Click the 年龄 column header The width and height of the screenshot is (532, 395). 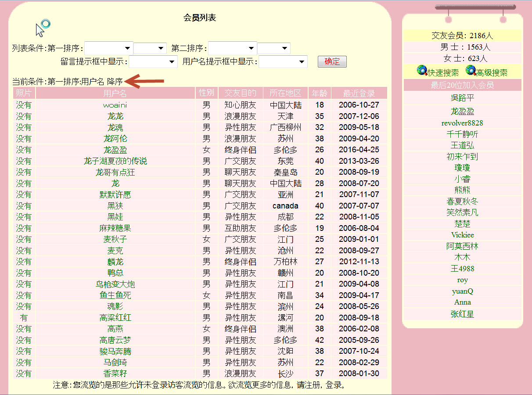tap(320, 93)
